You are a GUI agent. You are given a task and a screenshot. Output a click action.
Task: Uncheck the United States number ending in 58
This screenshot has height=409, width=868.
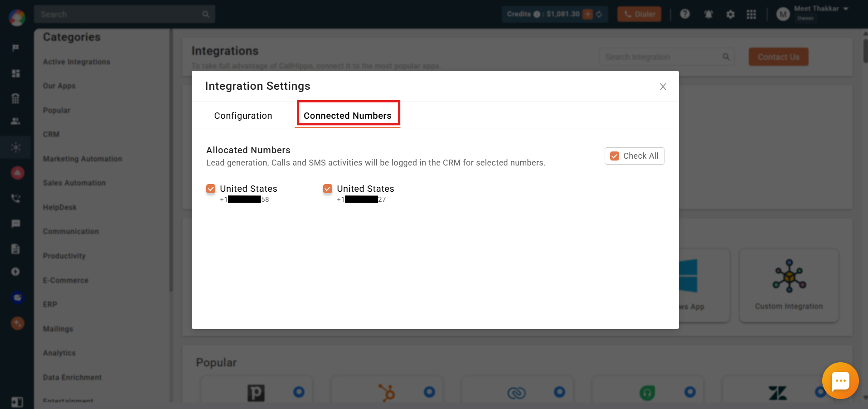coord(211,189)
